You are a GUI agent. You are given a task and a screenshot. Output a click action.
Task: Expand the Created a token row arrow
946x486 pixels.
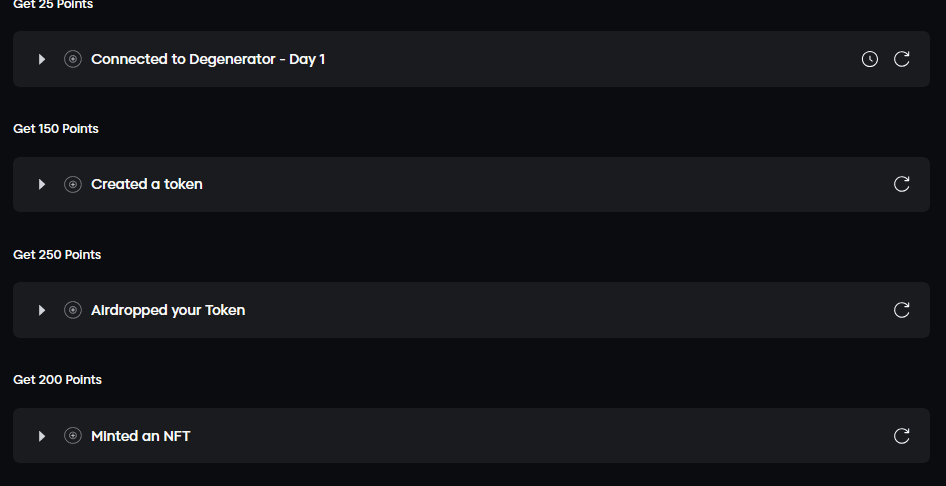[42, 184]
